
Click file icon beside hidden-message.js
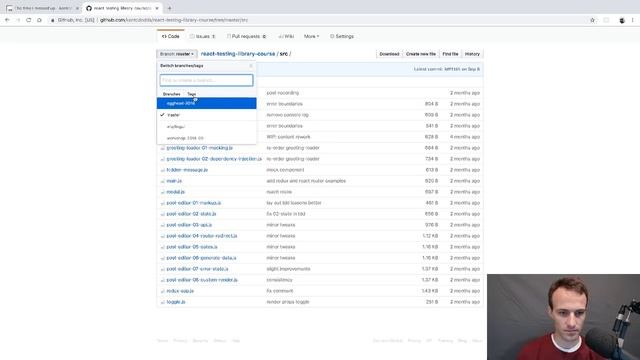162,170
